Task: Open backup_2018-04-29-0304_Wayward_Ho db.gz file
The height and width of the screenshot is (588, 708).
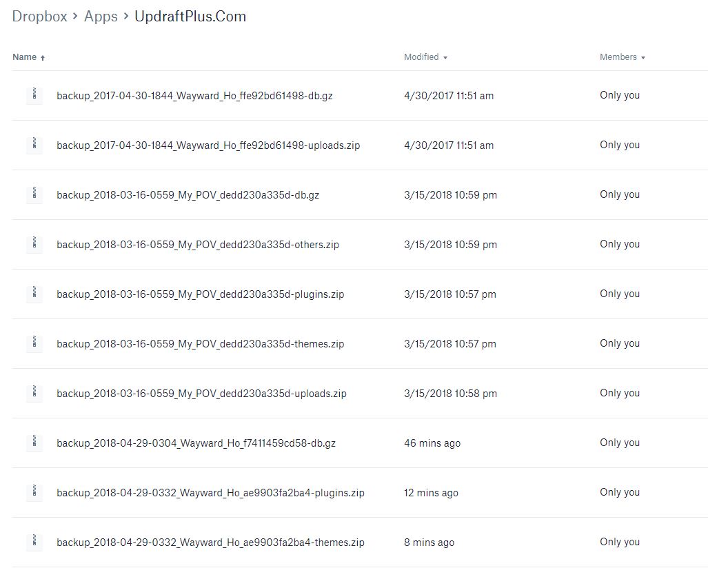Action: [x=196, y=443]
